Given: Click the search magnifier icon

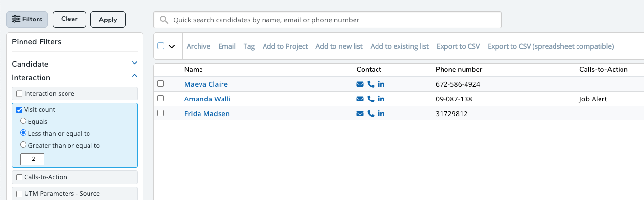Looking at the screenshot, I should (x=164, y=20).
